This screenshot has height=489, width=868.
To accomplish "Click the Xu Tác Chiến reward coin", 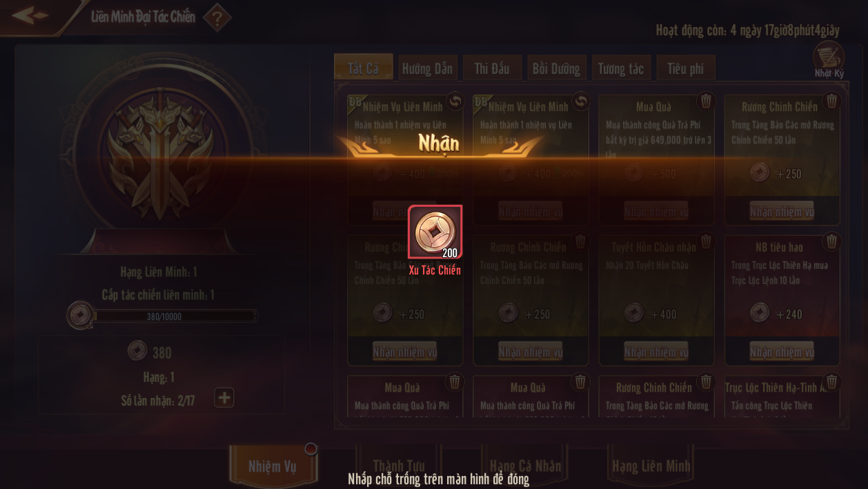I will (435, 232).
